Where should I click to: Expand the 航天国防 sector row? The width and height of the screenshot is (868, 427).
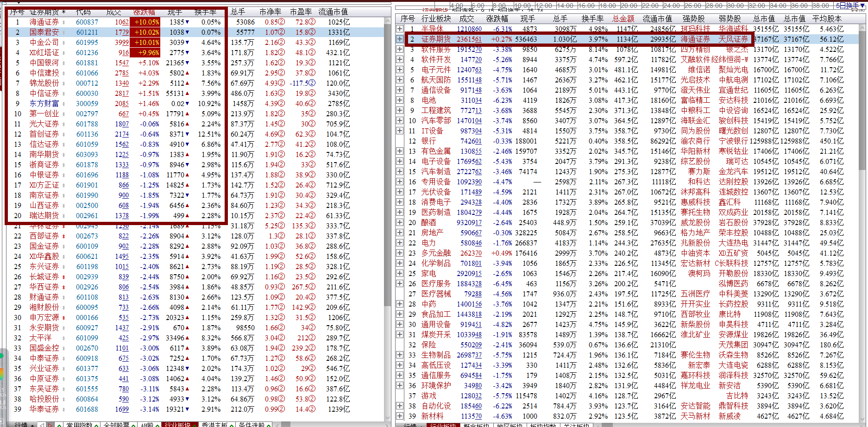click(x=400, y=80)
